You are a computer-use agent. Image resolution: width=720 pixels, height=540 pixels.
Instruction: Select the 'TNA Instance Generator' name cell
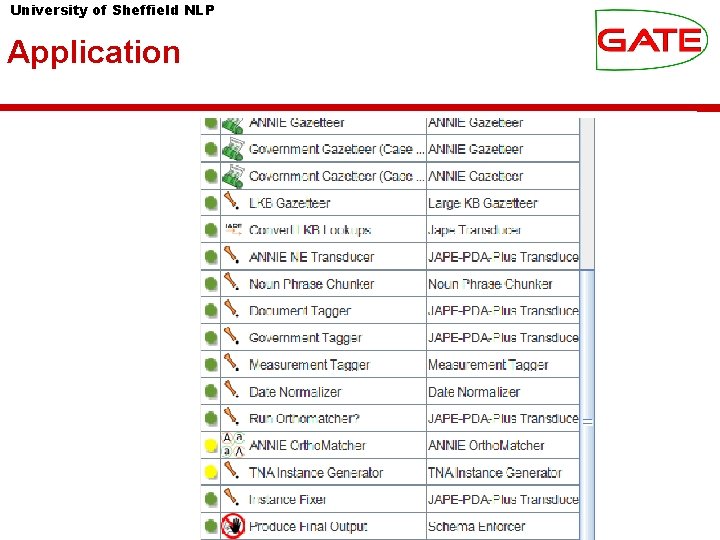324,472
